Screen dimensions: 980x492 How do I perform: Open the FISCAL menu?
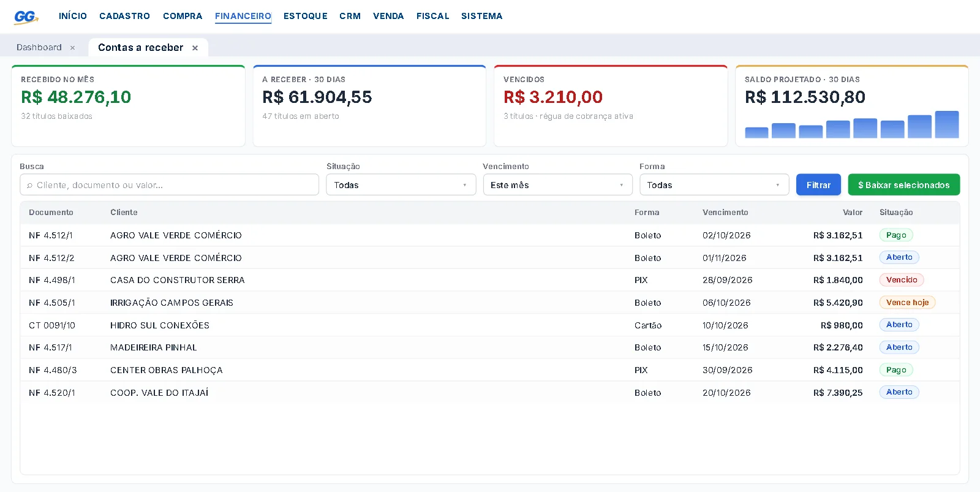433,17
